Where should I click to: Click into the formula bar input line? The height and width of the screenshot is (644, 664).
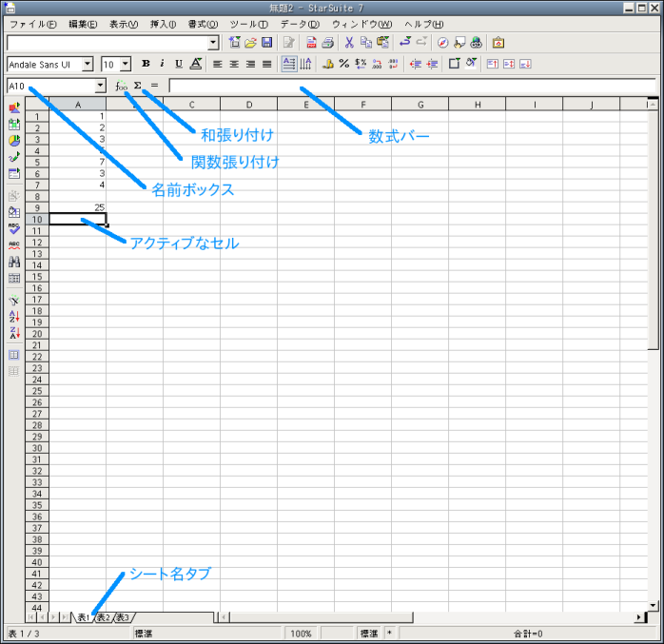[x=409, y=86]
